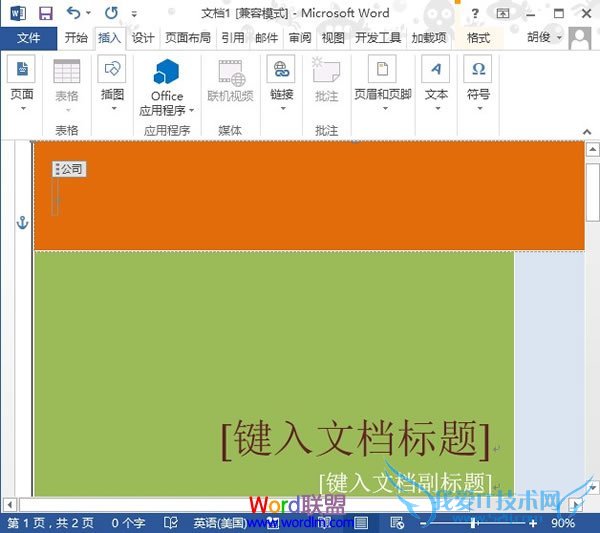Expand Office 应用程序 dropdown arrow
The height and width of the screenshot is (533, 600).
pos(192,111)
